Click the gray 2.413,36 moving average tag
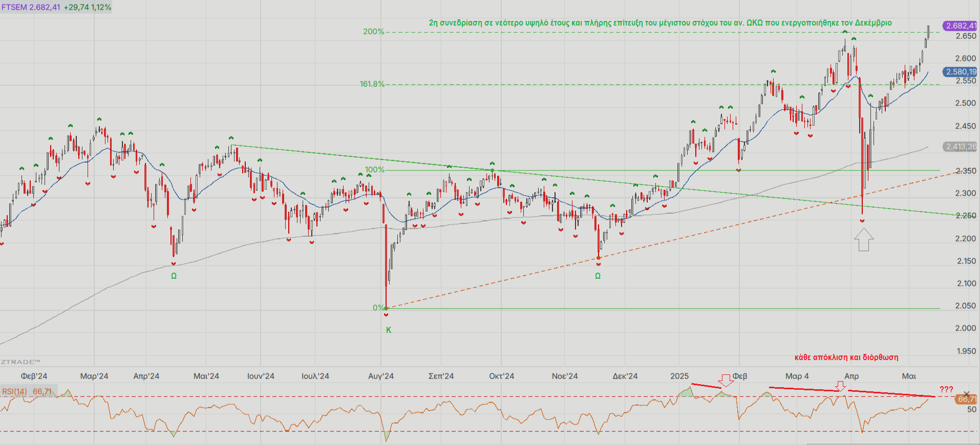 coord(961,147)
